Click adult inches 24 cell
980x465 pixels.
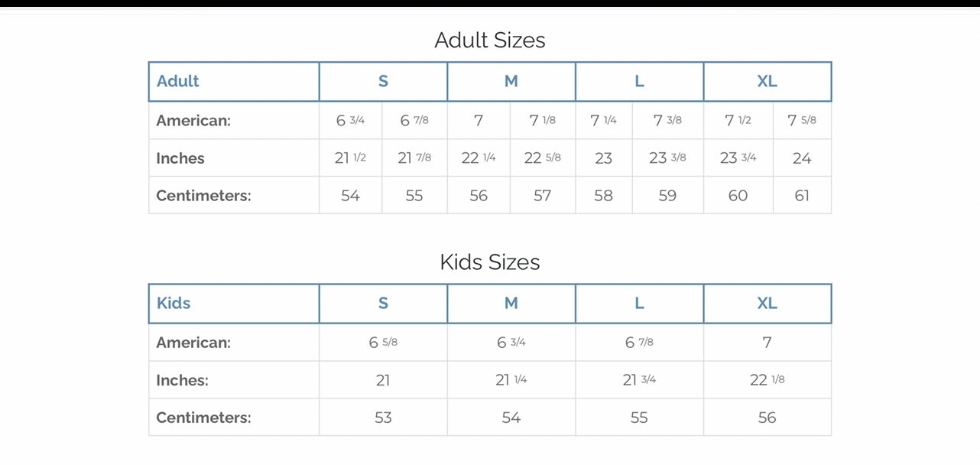[x=802, y=158]
